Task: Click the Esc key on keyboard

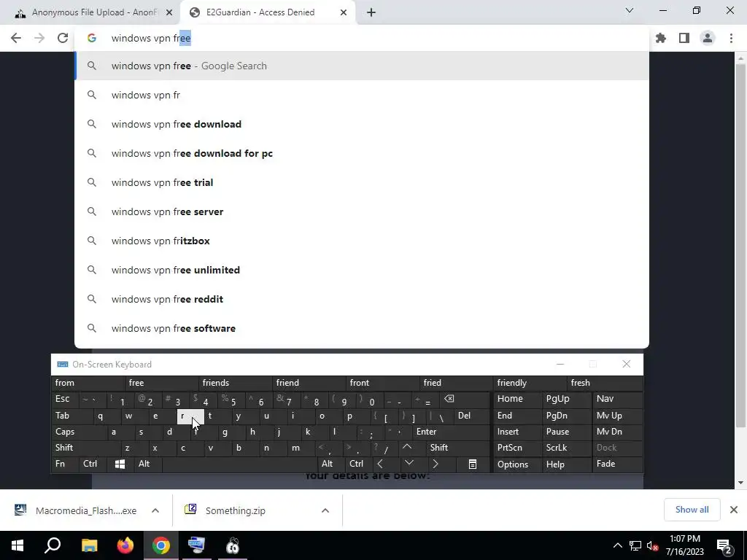Action: click(66, 399)
